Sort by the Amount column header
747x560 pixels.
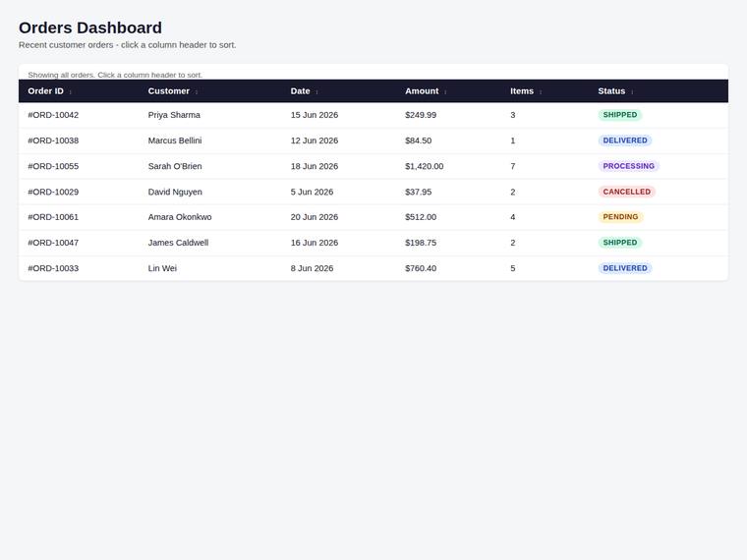click(448, 91)
